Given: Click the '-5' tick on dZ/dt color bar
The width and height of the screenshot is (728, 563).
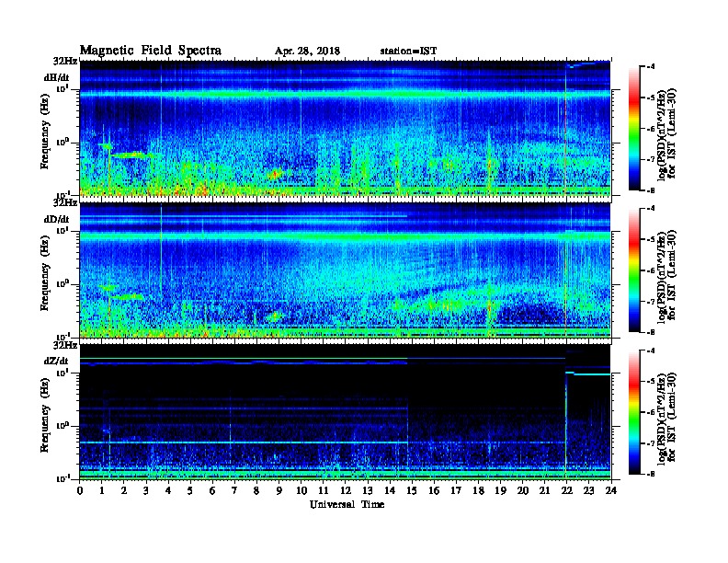Looking at the screenshot, I should tap(650, 381).
